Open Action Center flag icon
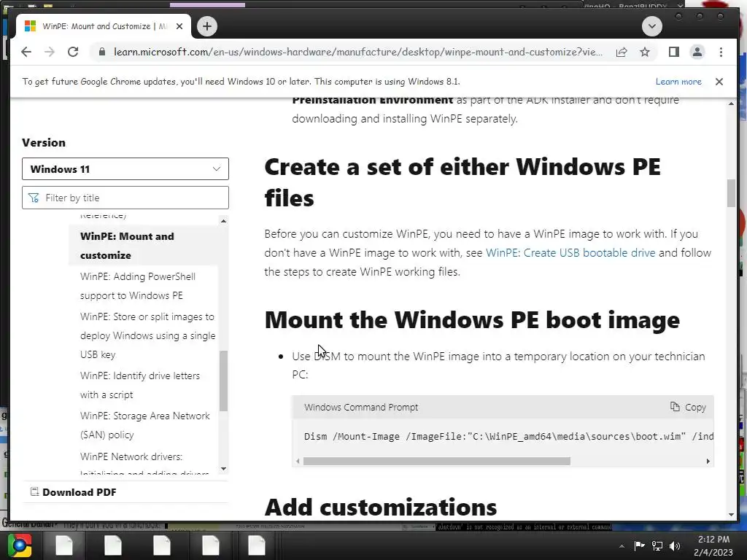This screenshot has width=747, height=560. click(639, 545)
